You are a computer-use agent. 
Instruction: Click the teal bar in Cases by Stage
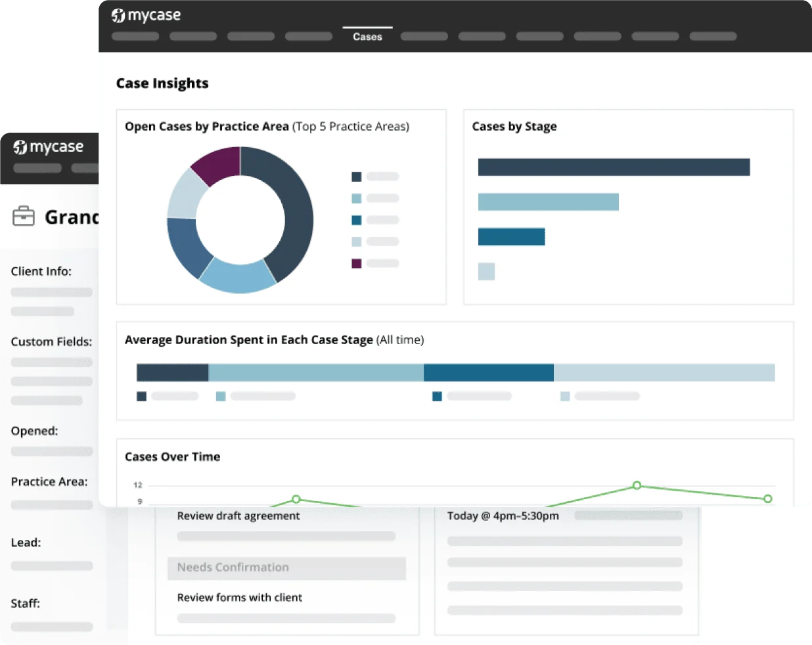click(x=512, y=236)
